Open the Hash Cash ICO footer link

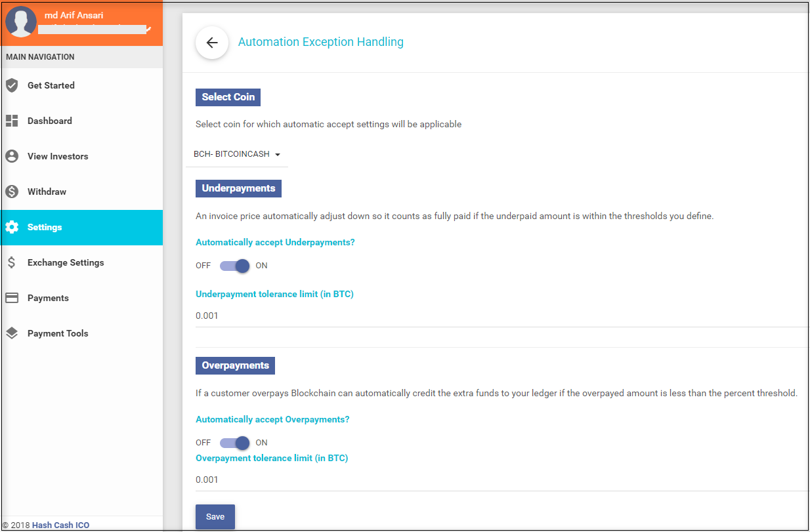point(60,525)
